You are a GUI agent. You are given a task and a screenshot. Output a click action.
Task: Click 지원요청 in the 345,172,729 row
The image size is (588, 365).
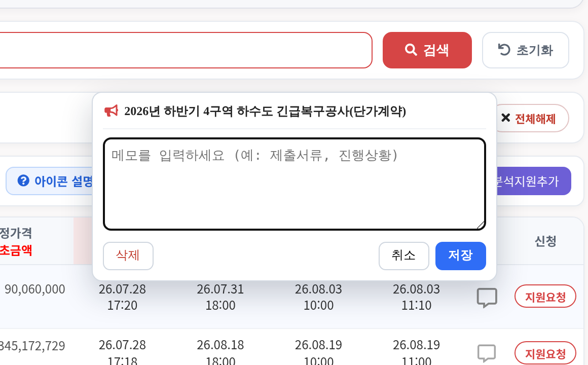click(545, 353)
